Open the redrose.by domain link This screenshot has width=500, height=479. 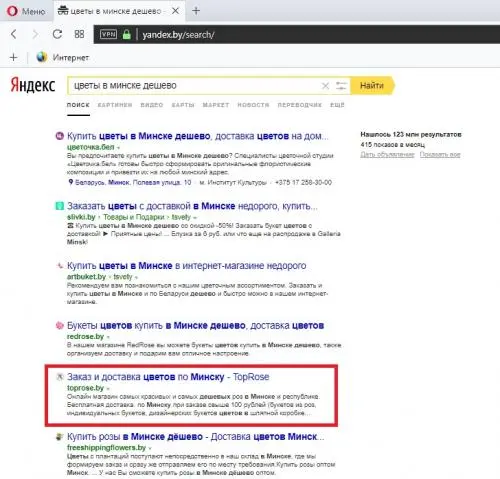click(x=85, y=336)
